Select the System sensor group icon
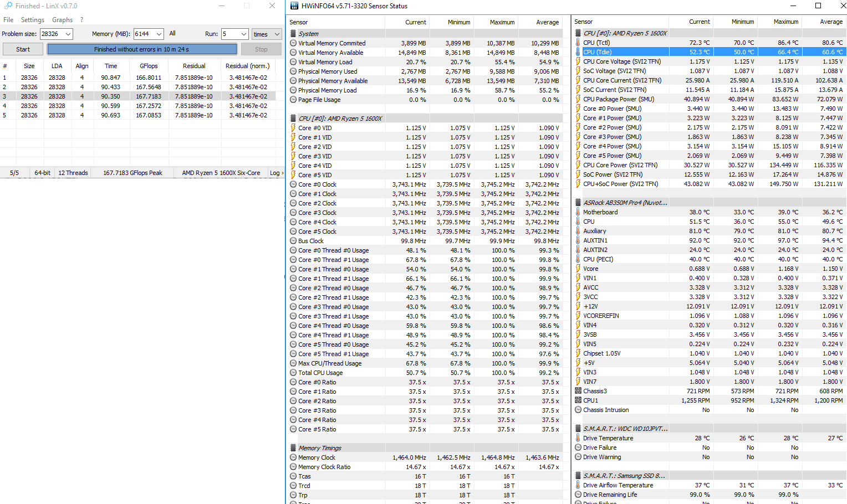 point(293,34)
